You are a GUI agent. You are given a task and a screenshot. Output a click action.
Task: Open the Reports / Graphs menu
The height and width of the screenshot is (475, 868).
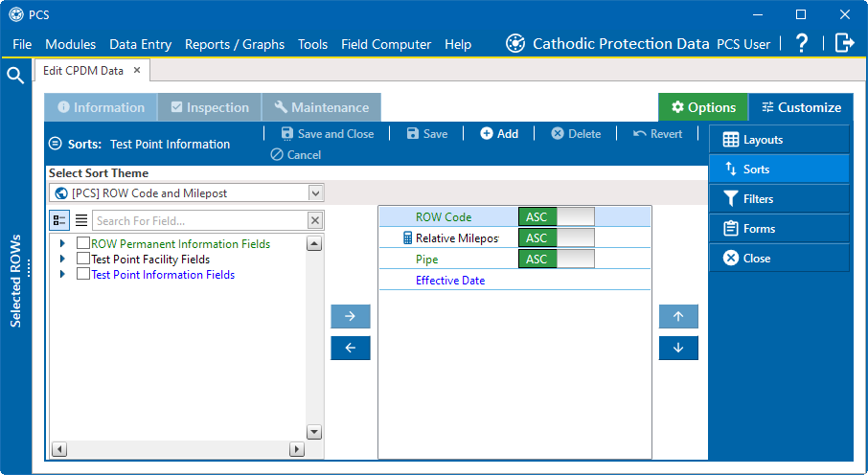(235, 44)
